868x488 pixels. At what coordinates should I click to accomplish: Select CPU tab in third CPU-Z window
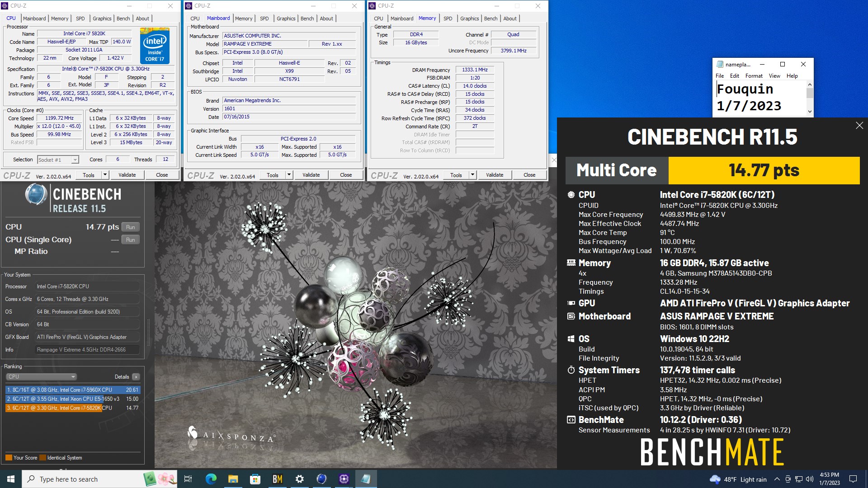[378, 19]
